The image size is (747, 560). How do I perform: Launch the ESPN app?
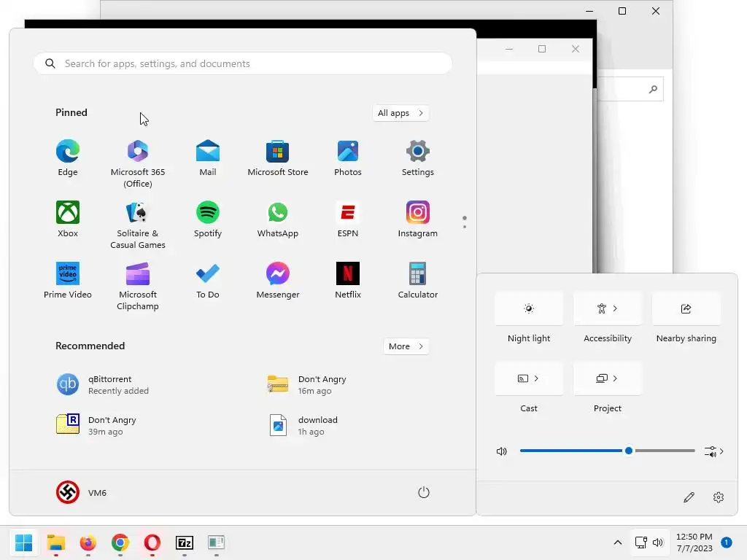[x=348, y=219]
